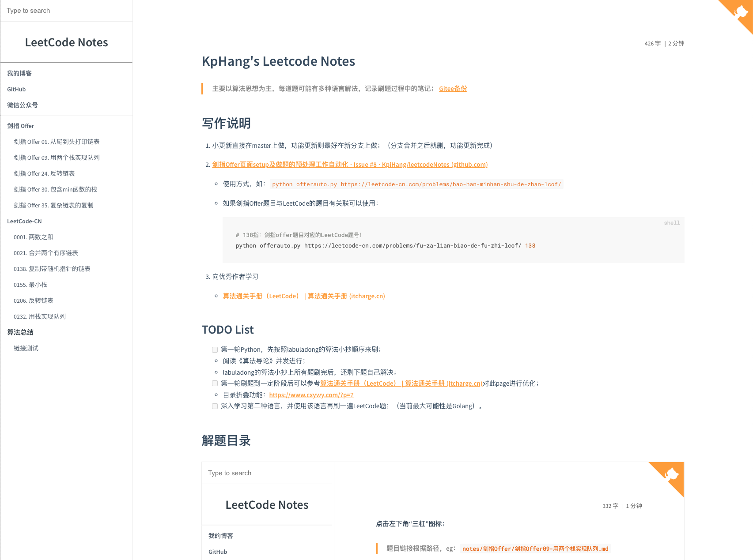Open 剑指 Offer 35. 复杂链表的复制
This screenshot has width=753, height=560.
(x=53, y=205)
